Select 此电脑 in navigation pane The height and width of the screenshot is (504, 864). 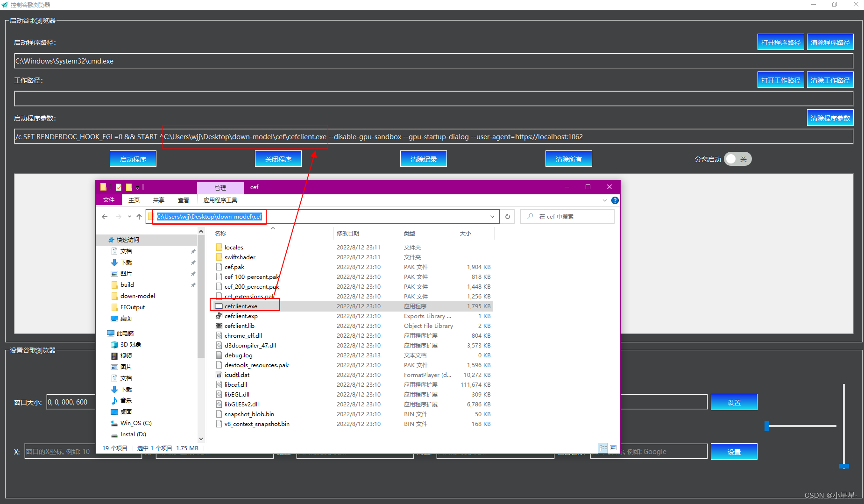(125, 333)
